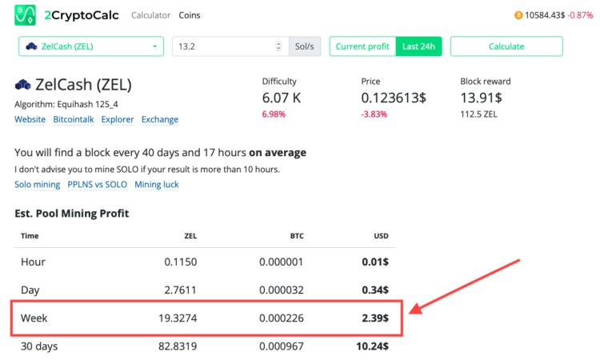Click the 2CryptoCalc brand name
600x364 pixels.
click(82, 15)
